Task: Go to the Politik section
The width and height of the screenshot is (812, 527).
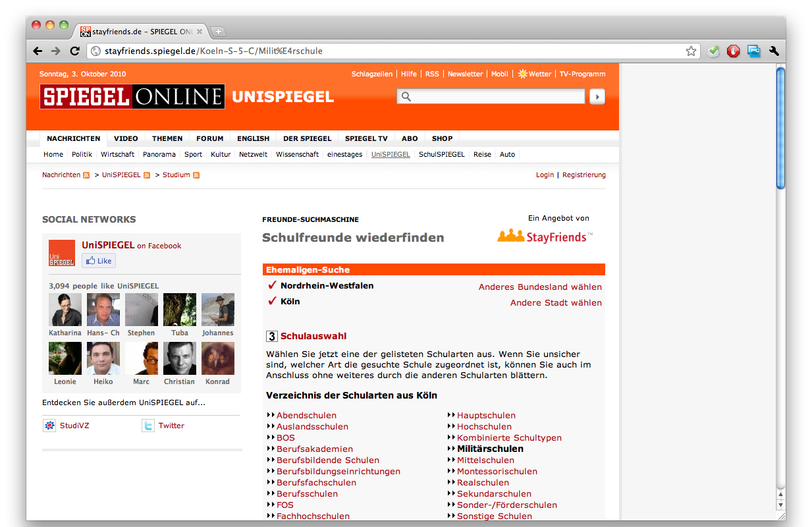Action: 82,154
